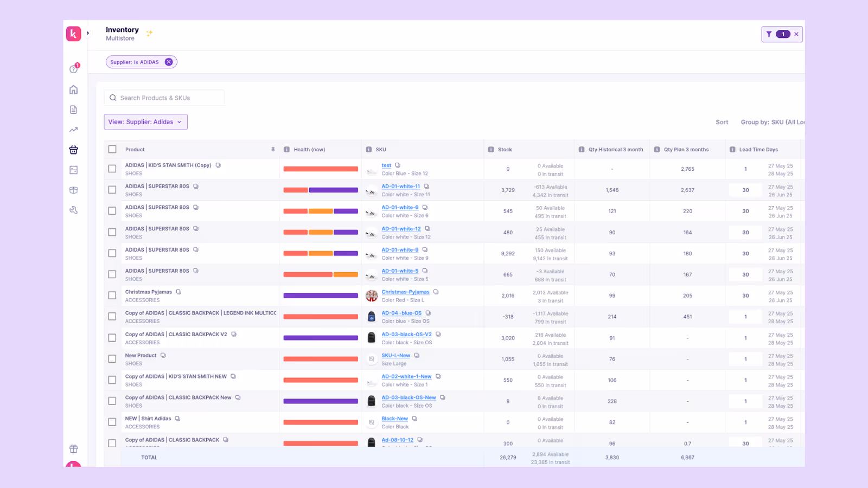Image resolution: width=868 pixels, height=488 pixels.
Task: Click the Lead Time Days column header
Action: tap(758, 150)
